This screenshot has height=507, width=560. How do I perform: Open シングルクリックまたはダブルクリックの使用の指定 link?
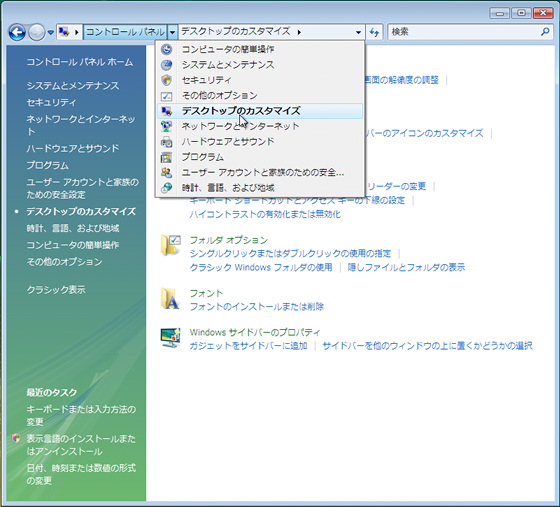point(290,254)
